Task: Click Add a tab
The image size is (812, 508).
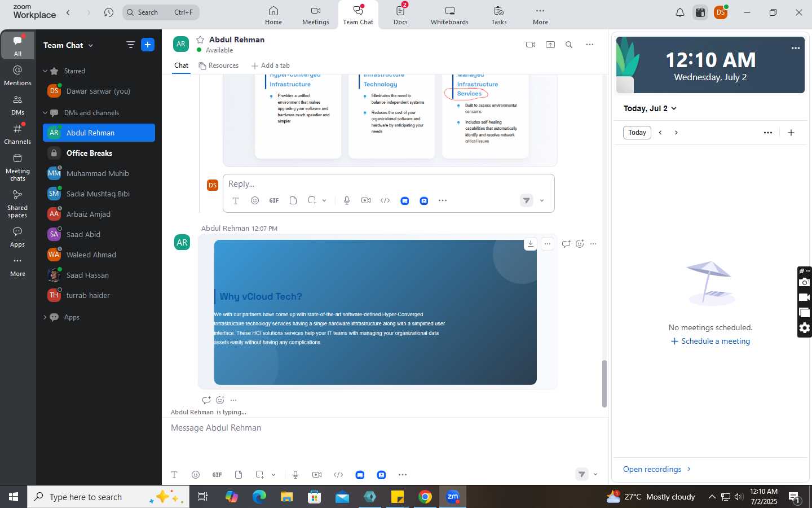Action: pos(271,65)
